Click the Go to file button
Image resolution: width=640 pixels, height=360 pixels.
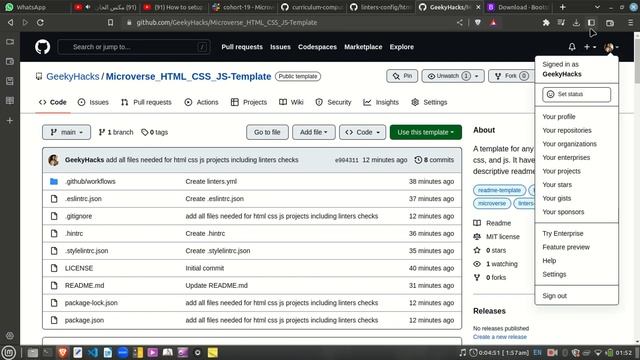(267, 132)
